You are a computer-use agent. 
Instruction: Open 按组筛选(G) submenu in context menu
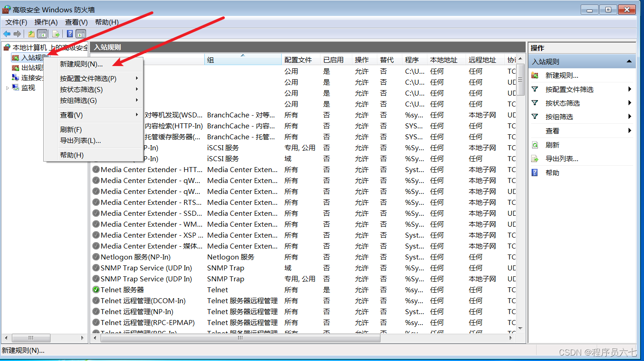pyautogui.click(x=93, y=101)
